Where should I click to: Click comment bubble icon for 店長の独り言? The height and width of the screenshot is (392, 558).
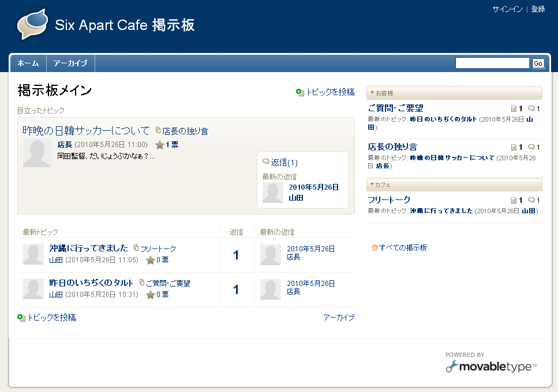point(531,147)
